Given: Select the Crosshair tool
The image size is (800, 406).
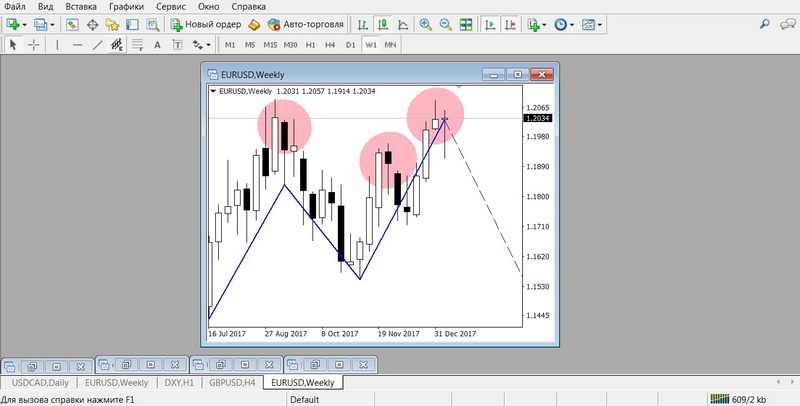Looking at the screenshot, I should tap(34, 44).
